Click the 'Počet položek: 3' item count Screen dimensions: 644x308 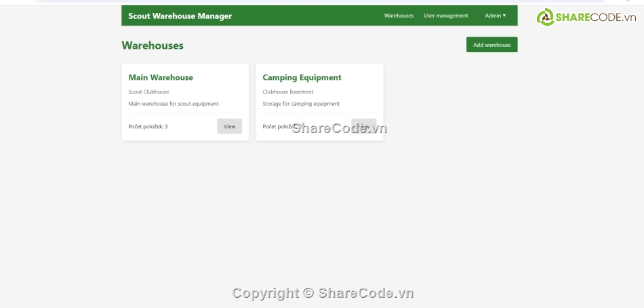point(148,126)
